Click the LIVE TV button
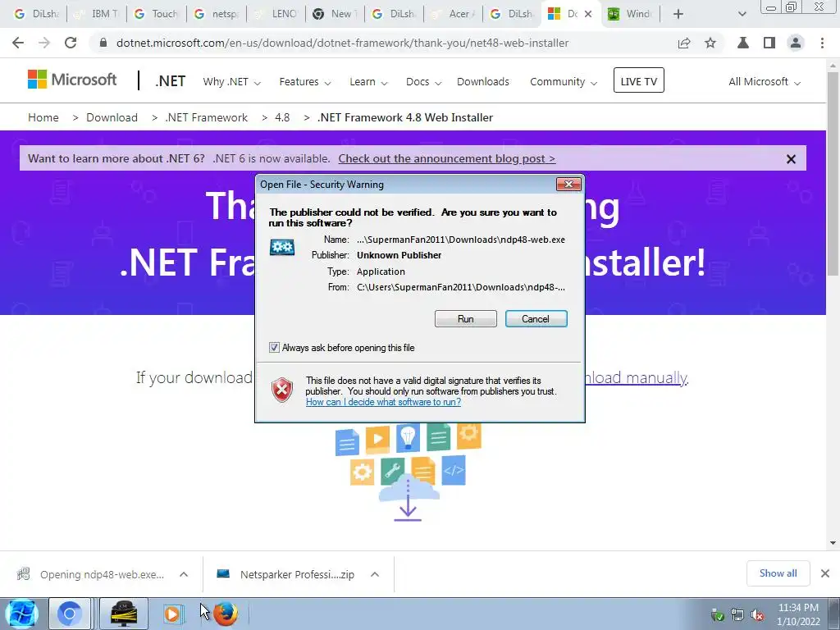The width and height of the screenshot is (840, 630). click(x=638, y=80)
